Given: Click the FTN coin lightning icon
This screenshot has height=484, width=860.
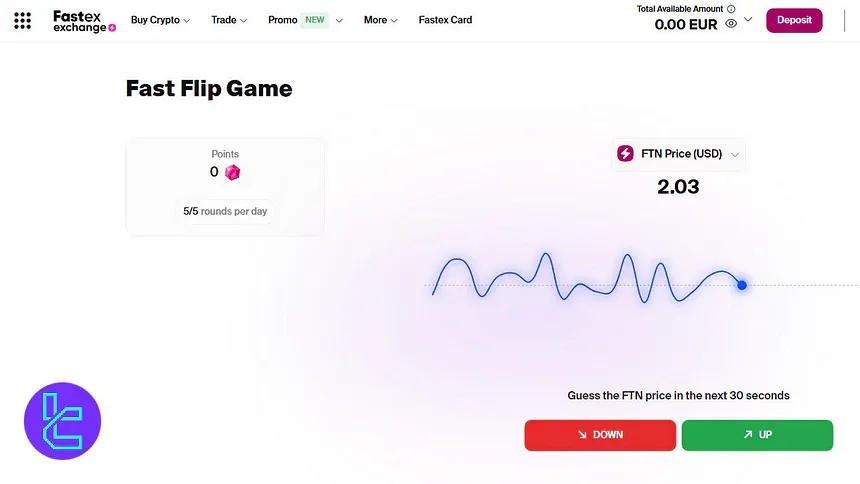Looking at the screenshot, I should coord(626,154).
